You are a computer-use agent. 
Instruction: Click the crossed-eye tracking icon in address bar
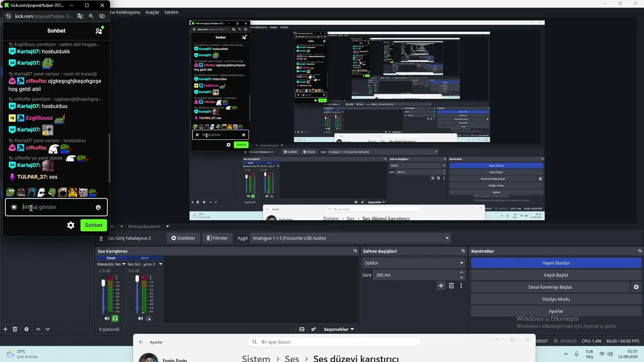(x=102, y=16)
